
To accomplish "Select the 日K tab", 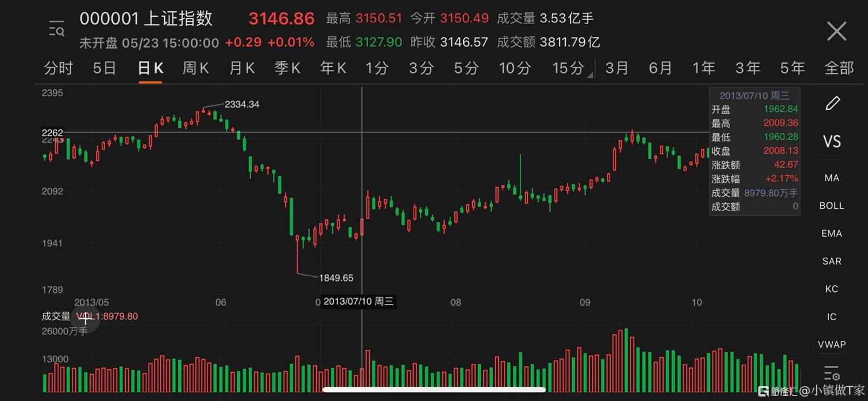I will [150, 68].
